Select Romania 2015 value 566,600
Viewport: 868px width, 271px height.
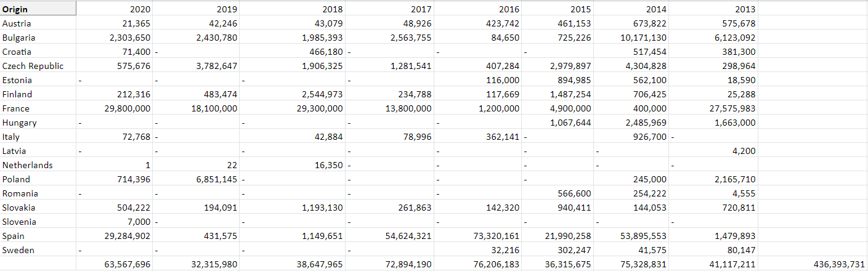pyautogui.click(x=558, y=193)
